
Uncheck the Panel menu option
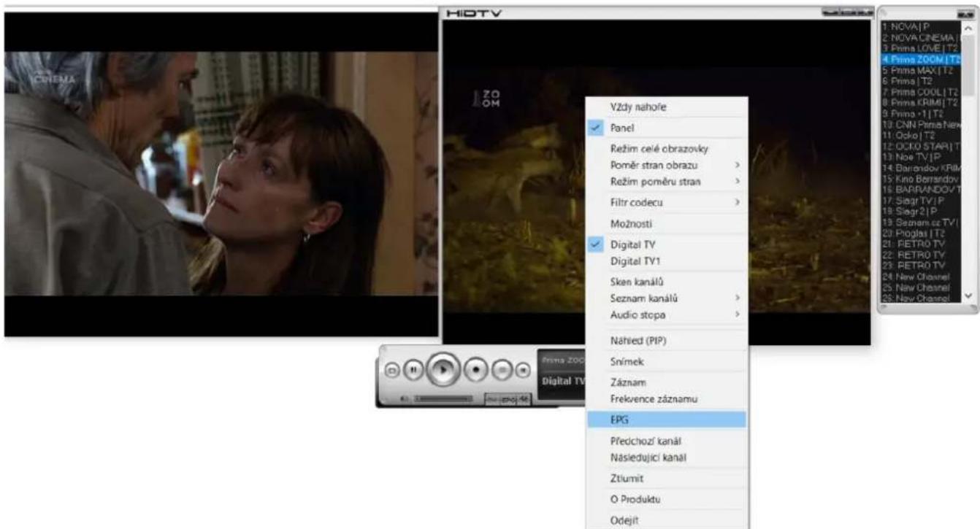pyautogui.click(x=667, y=127)
